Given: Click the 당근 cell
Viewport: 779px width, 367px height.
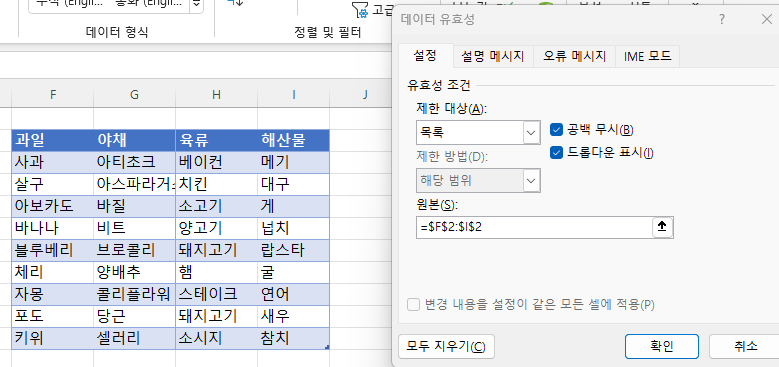Looking at the screenshot, I should 135,316.
